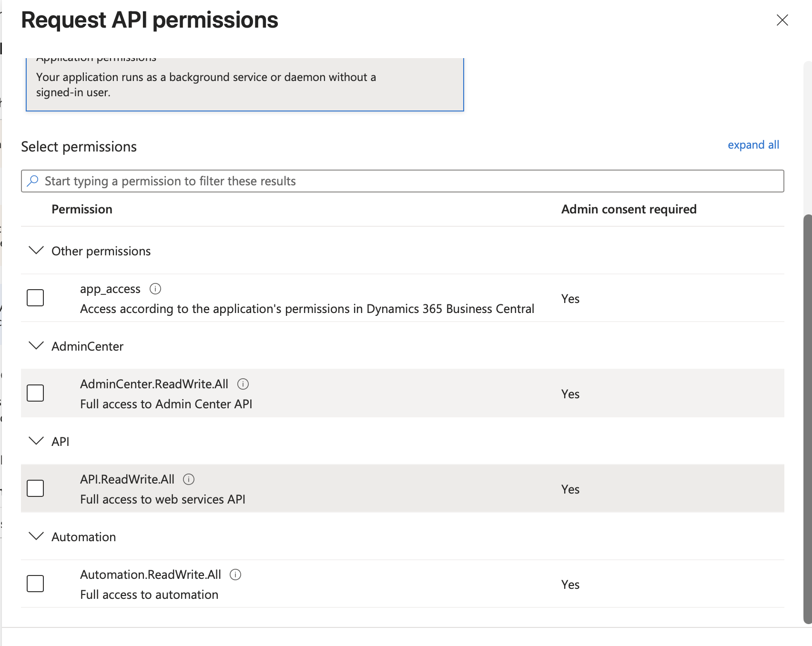Collapse the AdminCenter group chevron

(x=36, y=346)
